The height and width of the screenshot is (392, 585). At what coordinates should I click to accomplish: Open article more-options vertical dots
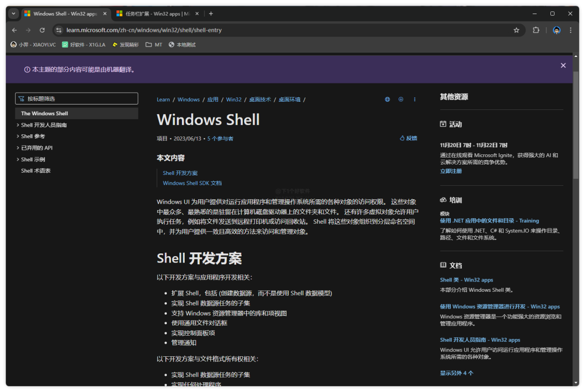click(414, 100)
